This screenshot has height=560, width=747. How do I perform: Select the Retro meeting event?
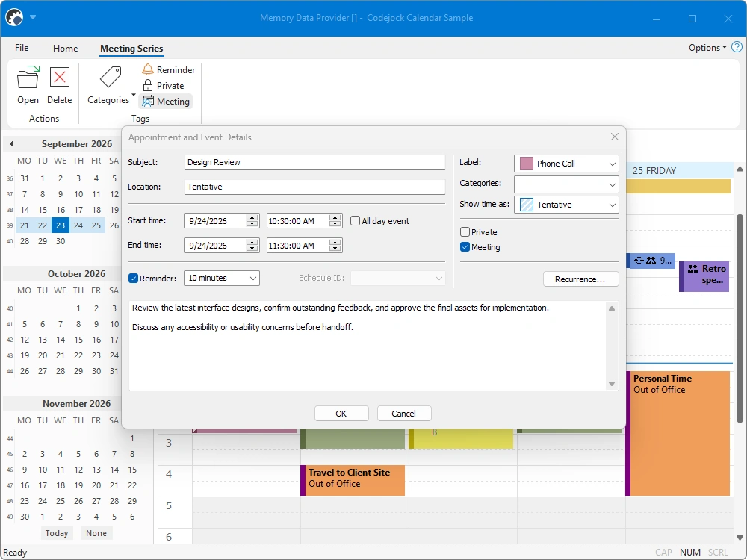[x=704, y=276]
